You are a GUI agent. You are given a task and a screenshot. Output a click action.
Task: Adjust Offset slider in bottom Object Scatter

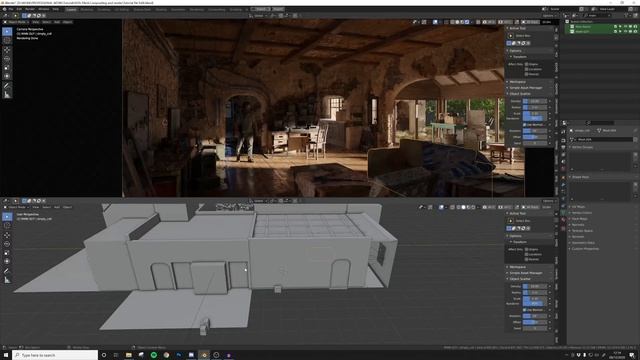coord(535,322)
